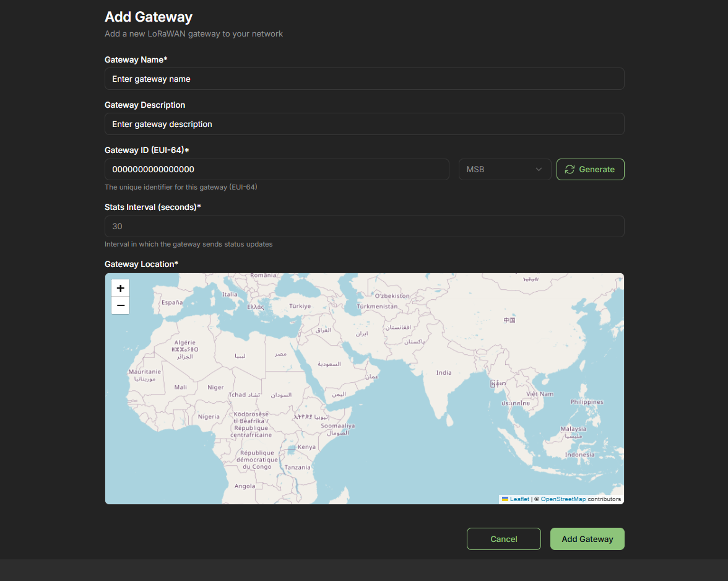728x581 pixels.
Task: Zoom in on the map with the plus icon
Action: [x=120, y=287]
